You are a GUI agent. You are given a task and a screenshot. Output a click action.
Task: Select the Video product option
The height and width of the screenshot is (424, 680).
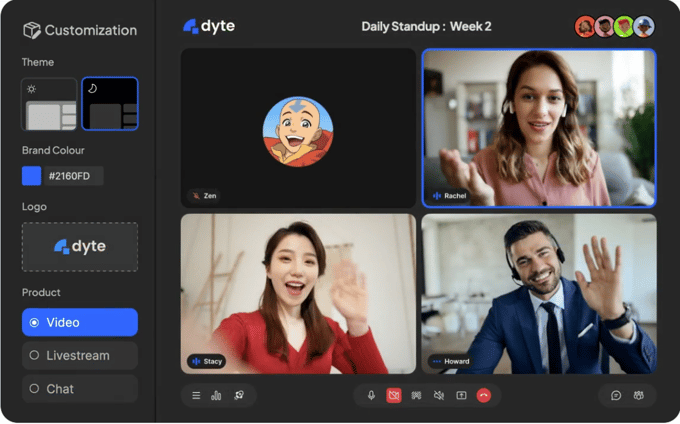[80, 322]
